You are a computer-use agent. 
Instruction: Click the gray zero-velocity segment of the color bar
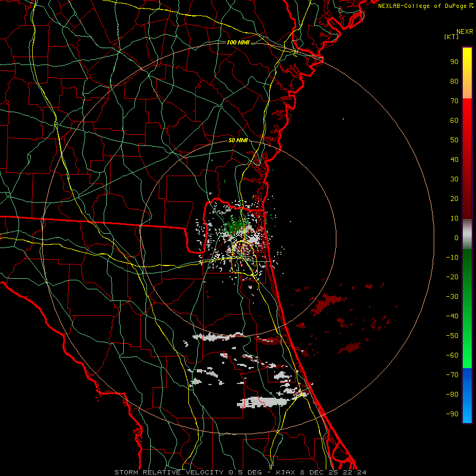[467, 234]
